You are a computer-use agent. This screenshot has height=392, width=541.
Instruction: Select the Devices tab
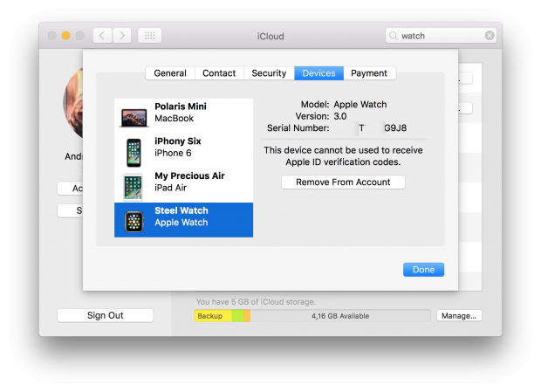tap(318, 73)
